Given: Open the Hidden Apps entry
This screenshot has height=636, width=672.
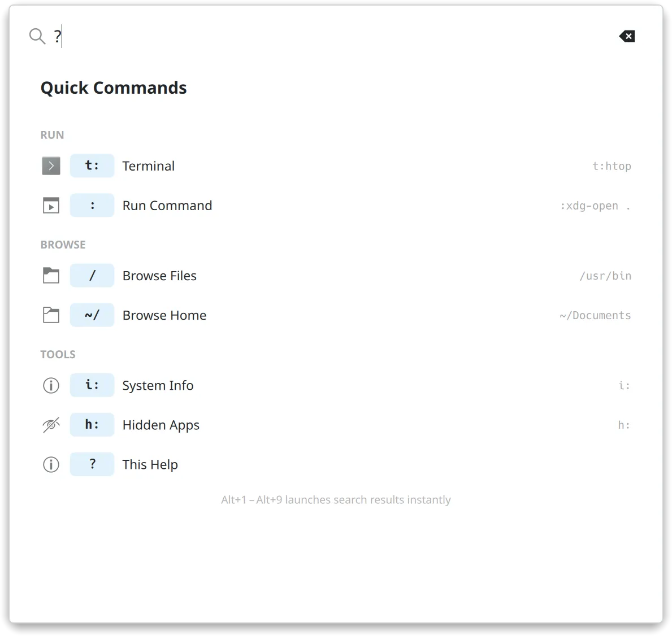Looking at the screenshot, I should point(336,425).
